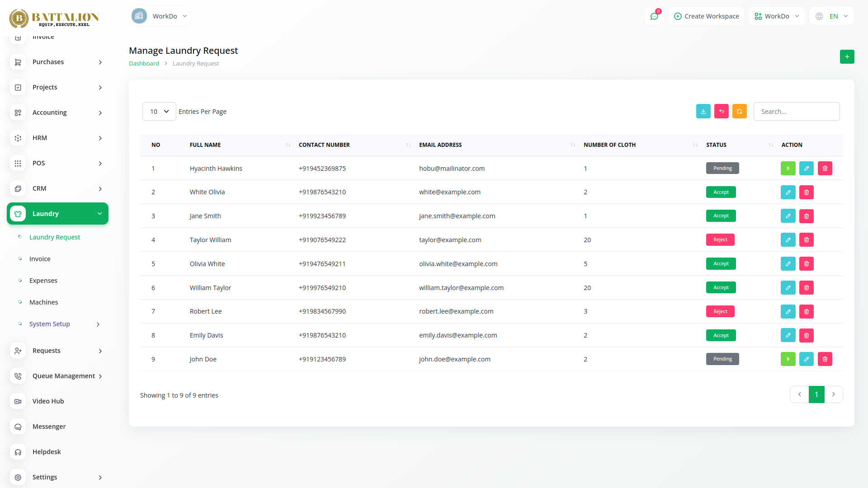868x488 pixels.
Task: Delete the Taylor William request row
Action: coord(806,240)
